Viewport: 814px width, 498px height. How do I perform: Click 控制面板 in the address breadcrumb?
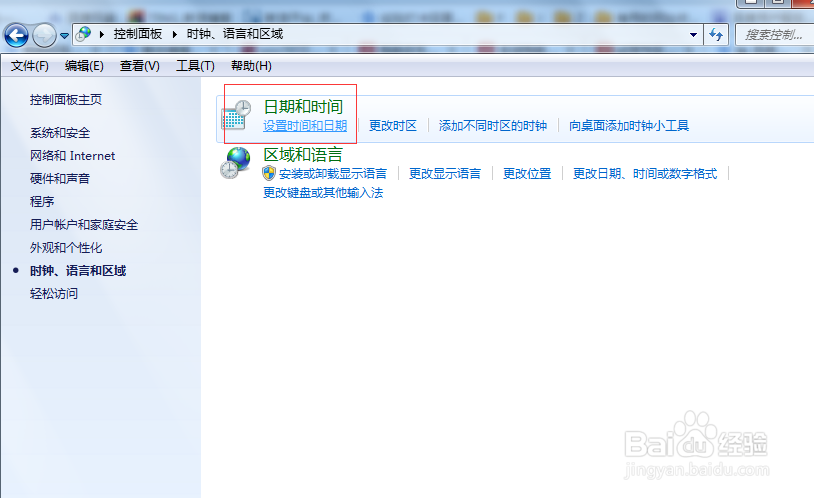(x=138, y=34)
